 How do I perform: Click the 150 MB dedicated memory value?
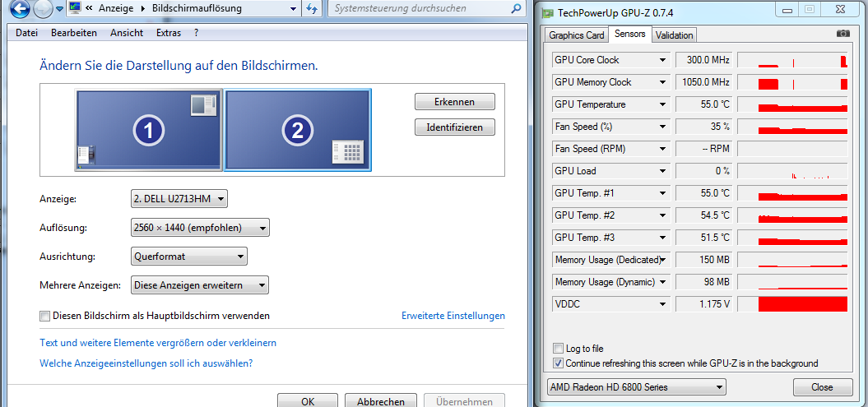point(704,260)
